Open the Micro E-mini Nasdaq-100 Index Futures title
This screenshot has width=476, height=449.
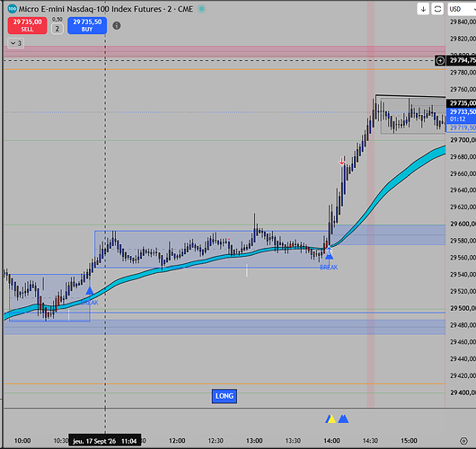click(106, 9)
